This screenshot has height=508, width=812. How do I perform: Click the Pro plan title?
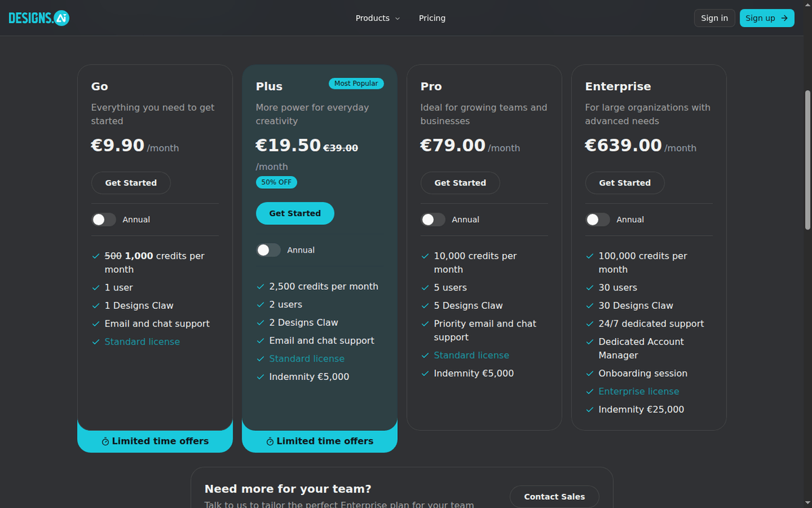[431, 87]
